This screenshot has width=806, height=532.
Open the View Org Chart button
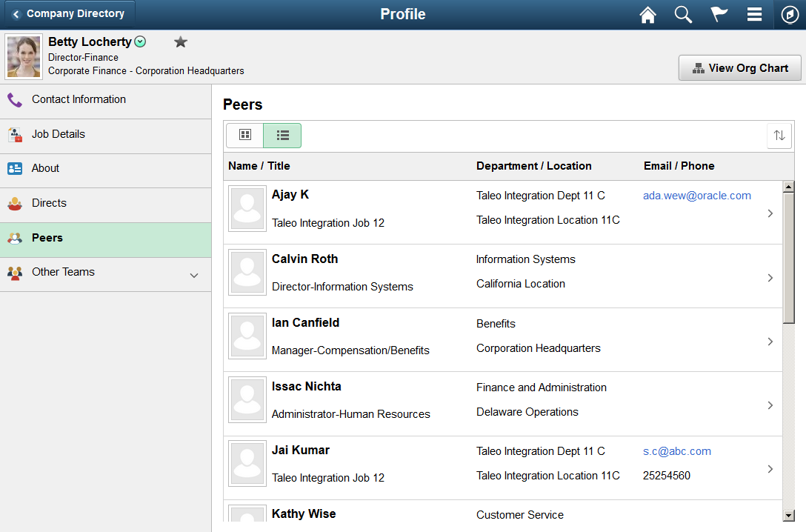pyautogui.click(x=739, y=68)
